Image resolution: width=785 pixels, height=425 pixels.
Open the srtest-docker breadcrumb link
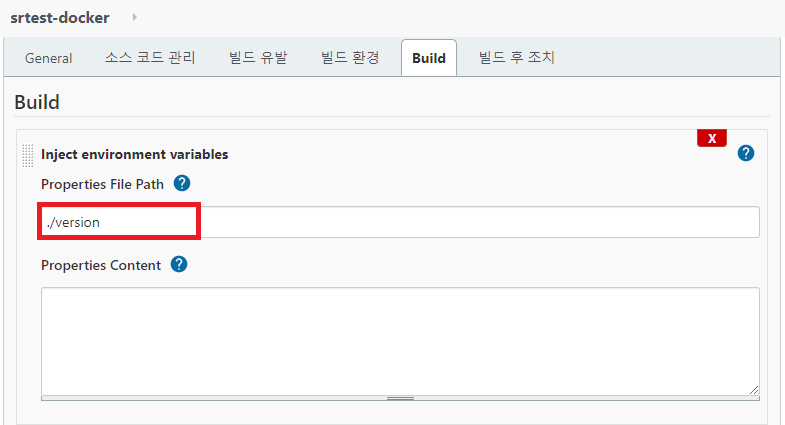pyautogui.click(x=60, y=18)
